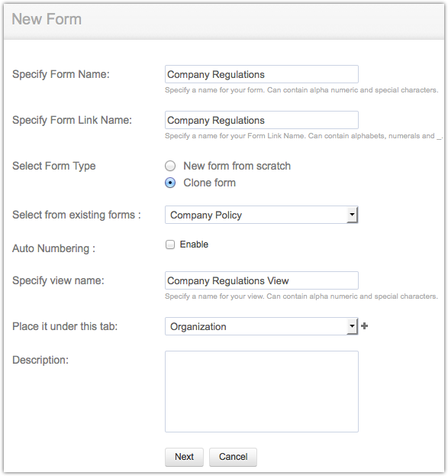Click inside the Description text area
The image size is (448, 476).
[x=262, y=391]
